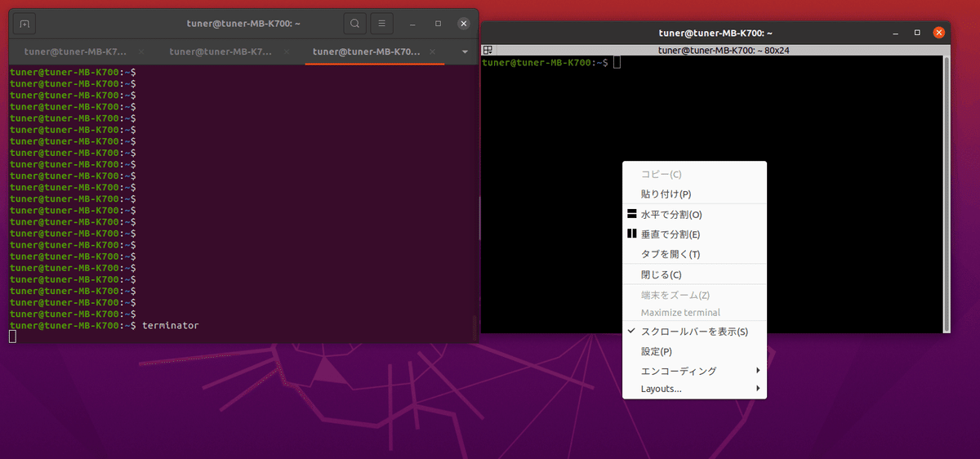
Task: Open the search tool in GNOME Terminal
Action: point(354,24)
